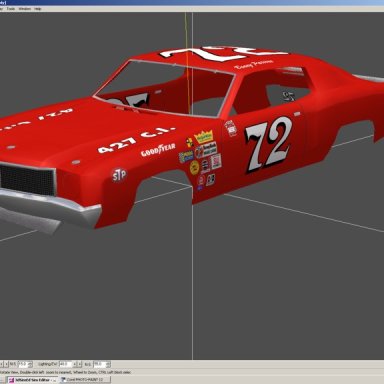The height and width of the screenshot is (384, 384).
Task: Click the last value field in bottom toolbar
Action: click(100, 364)
